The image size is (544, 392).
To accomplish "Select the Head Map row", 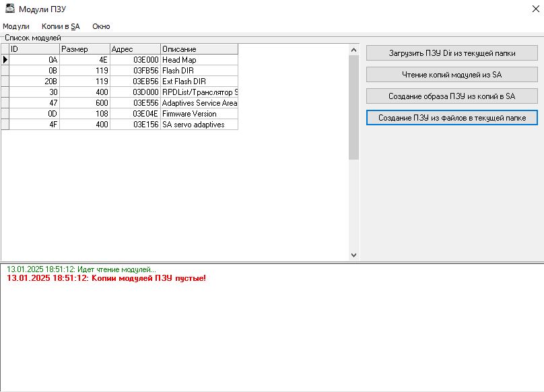I will pyautogui.click(x=120, y=60).
